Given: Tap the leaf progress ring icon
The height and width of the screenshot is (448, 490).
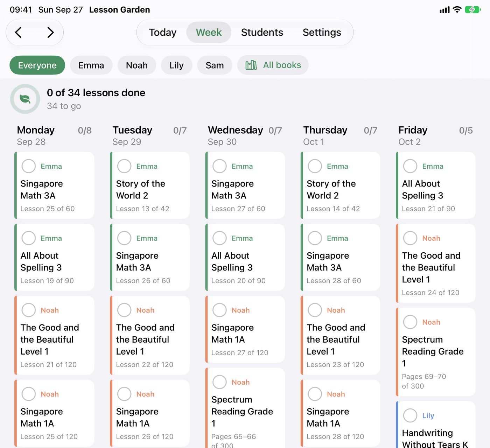Looking at the screenshot, I should pyautogui.click(x=25, y=99).
